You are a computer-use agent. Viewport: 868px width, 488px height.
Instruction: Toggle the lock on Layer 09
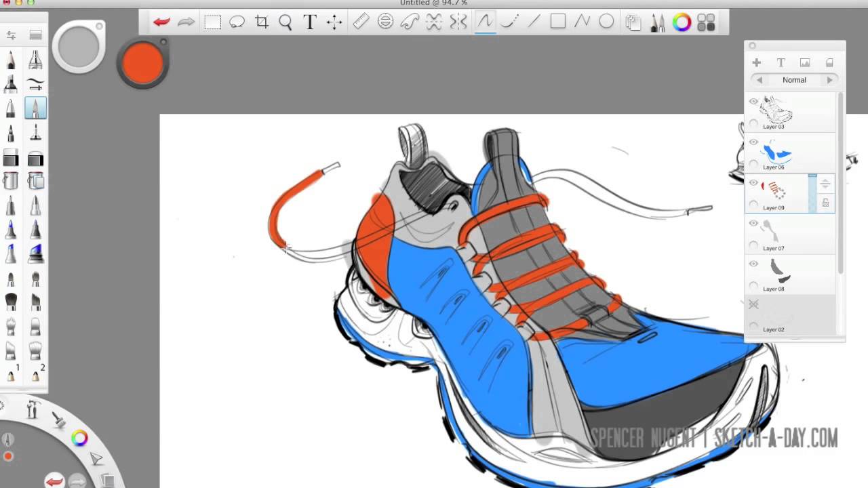pos(826,202)
